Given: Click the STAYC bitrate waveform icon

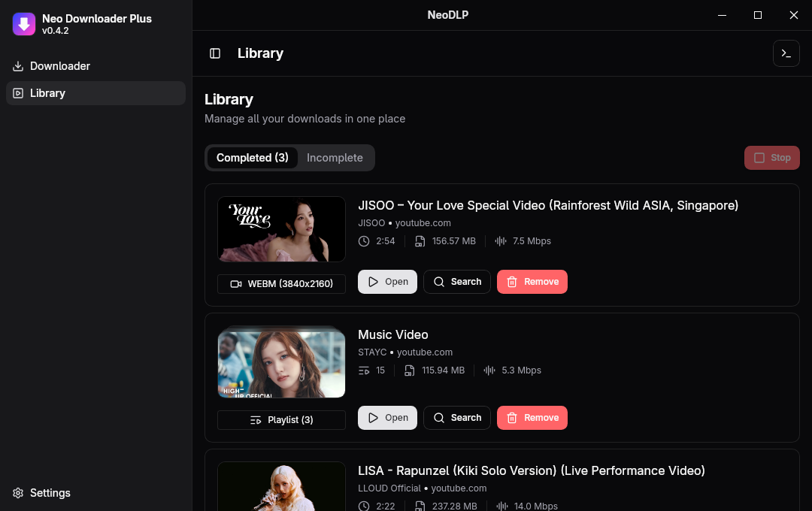Looking at the screenshot, I should point(489,370).
